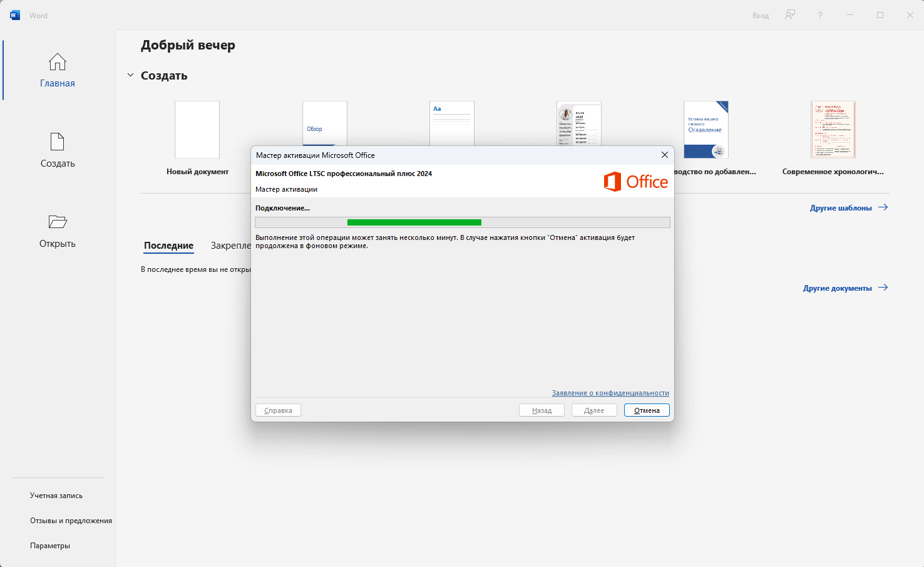This screenshot has width=924, height=567.
Task: Click the Добрый вечер greeting heading
Action: (x=188, y=45)
